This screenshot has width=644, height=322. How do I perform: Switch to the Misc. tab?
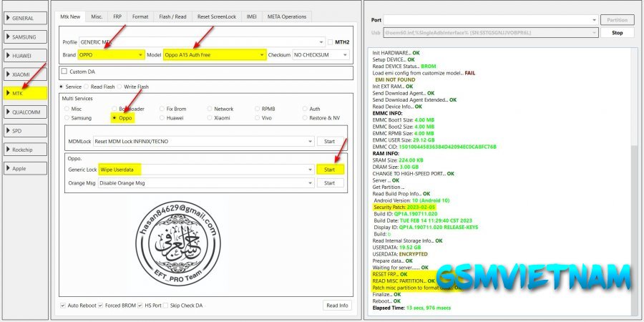pos(97,17)
